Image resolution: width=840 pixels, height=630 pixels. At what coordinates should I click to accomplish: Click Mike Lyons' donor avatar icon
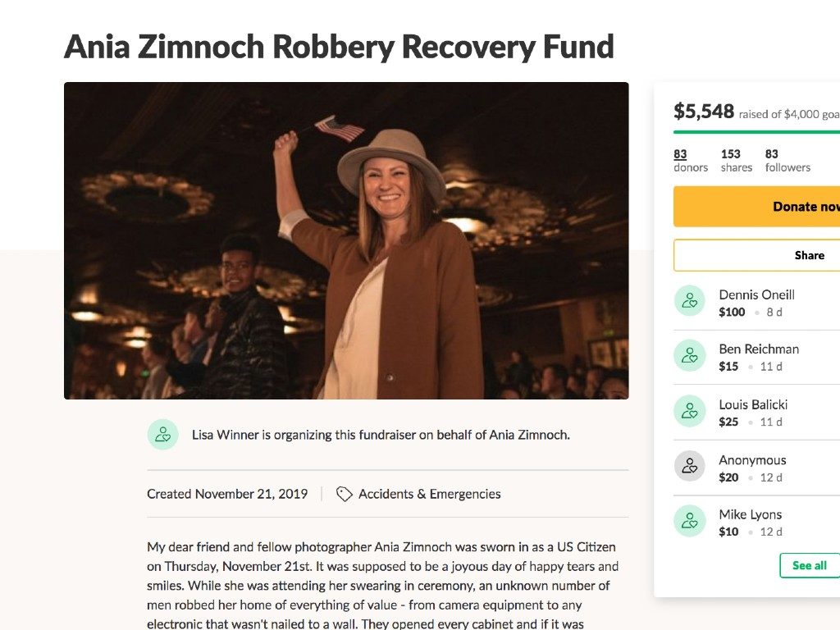[x=690, y=521]
